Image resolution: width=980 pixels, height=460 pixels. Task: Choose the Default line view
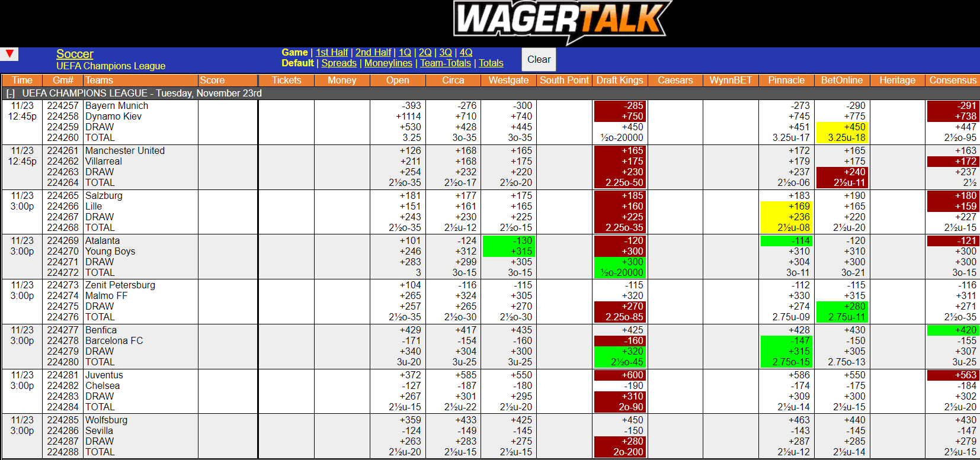pyautogui.click(x=297, y=63)
